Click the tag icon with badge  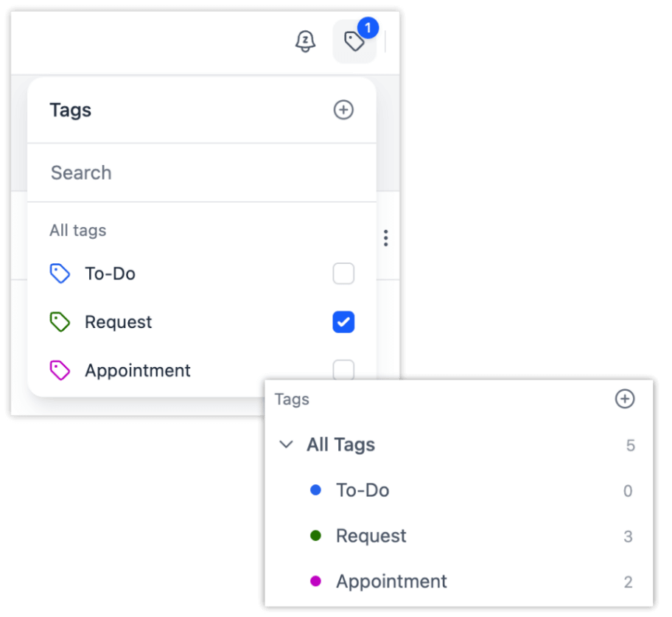point(354,41)
